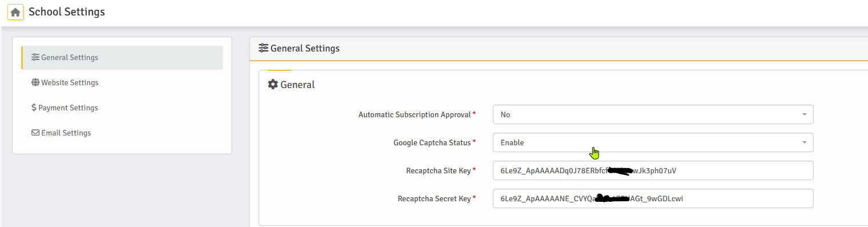Click the home icon beside School Settings

coord(15,12)
